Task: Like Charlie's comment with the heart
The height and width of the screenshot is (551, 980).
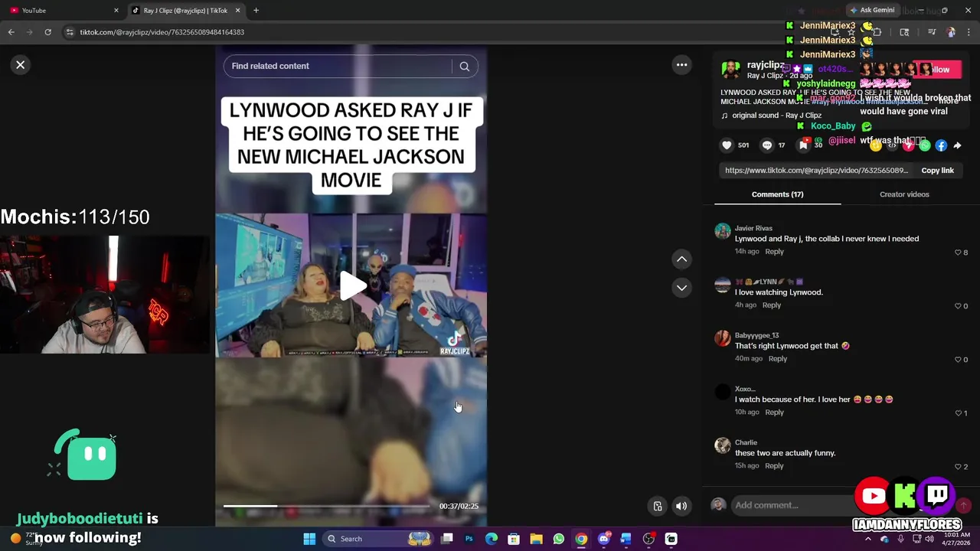Action: [x=958, y=467]
